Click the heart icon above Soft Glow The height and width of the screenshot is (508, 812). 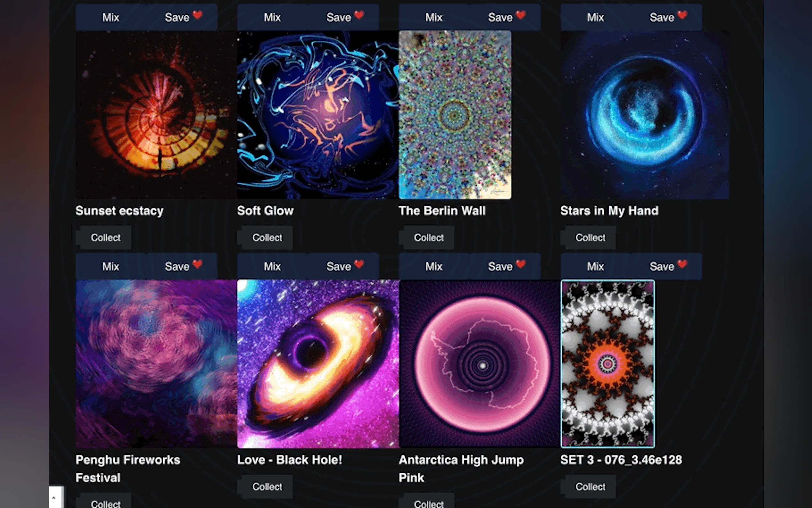(x=359, y=15)
